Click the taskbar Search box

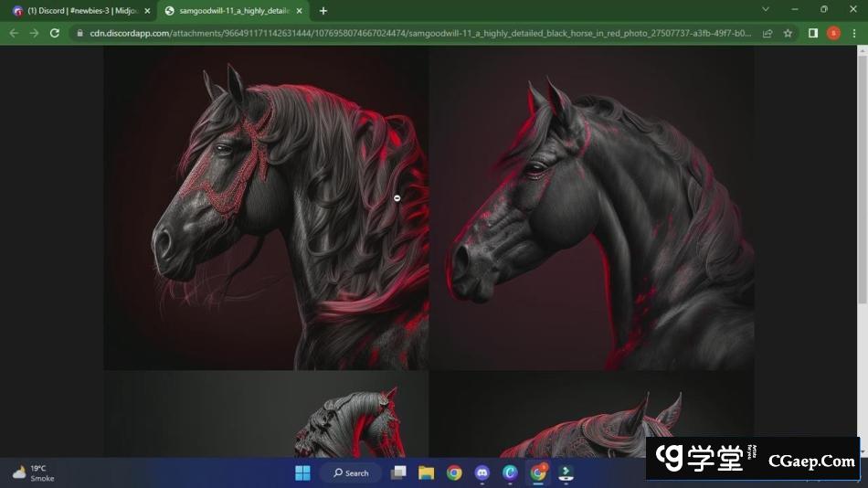(351, 472)
